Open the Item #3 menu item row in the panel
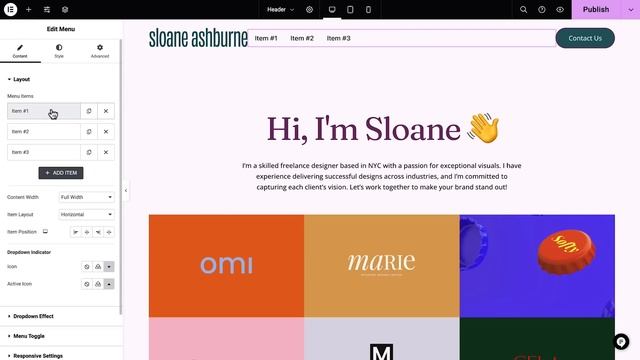 click(x=44, y=152)
